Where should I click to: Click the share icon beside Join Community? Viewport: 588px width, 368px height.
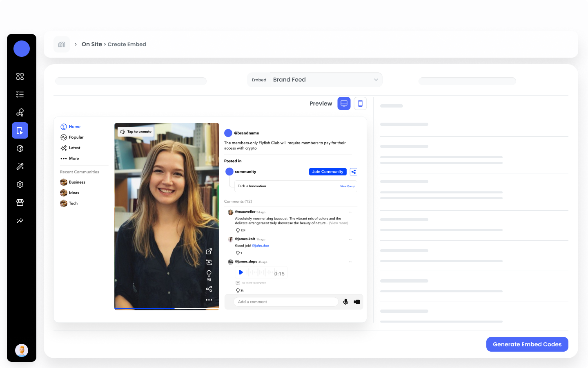click(x=354, y=172)
